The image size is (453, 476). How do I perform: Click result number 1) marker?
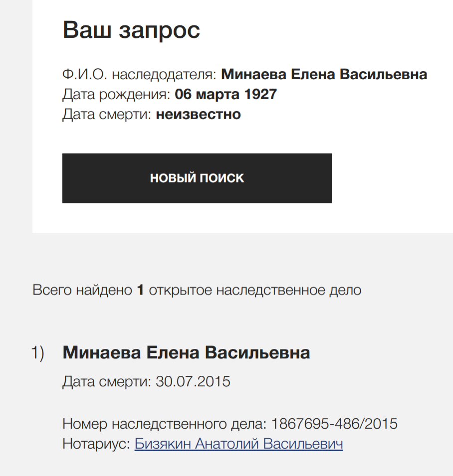coord(38,353)
